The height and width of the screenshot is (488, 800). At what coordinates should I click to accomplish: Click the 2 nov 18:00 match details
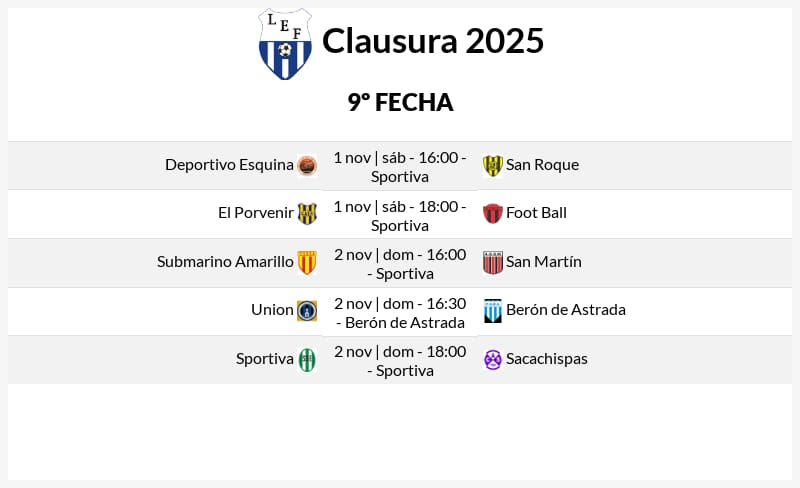[400, 360]
